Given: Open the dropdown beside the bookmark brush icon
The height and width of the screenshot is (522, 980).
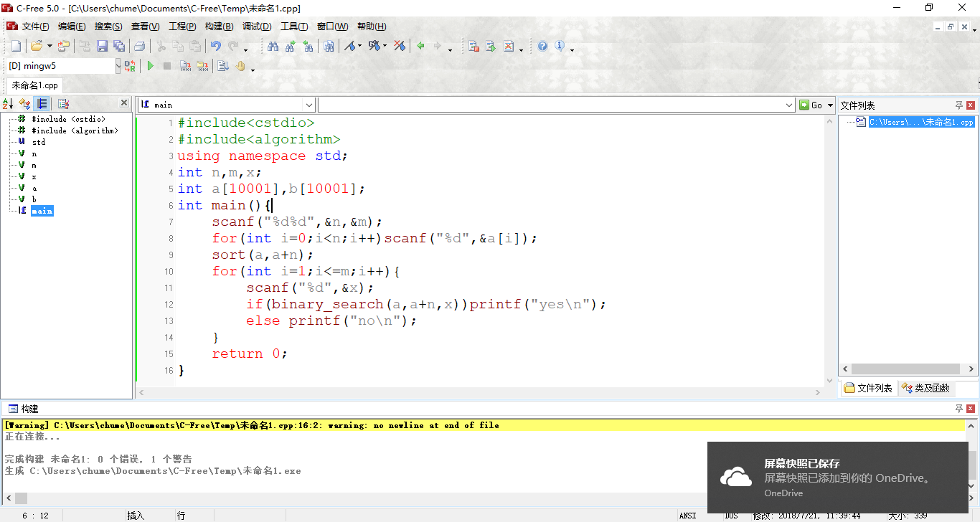Looking at the screenshot, I should (359, 46).
